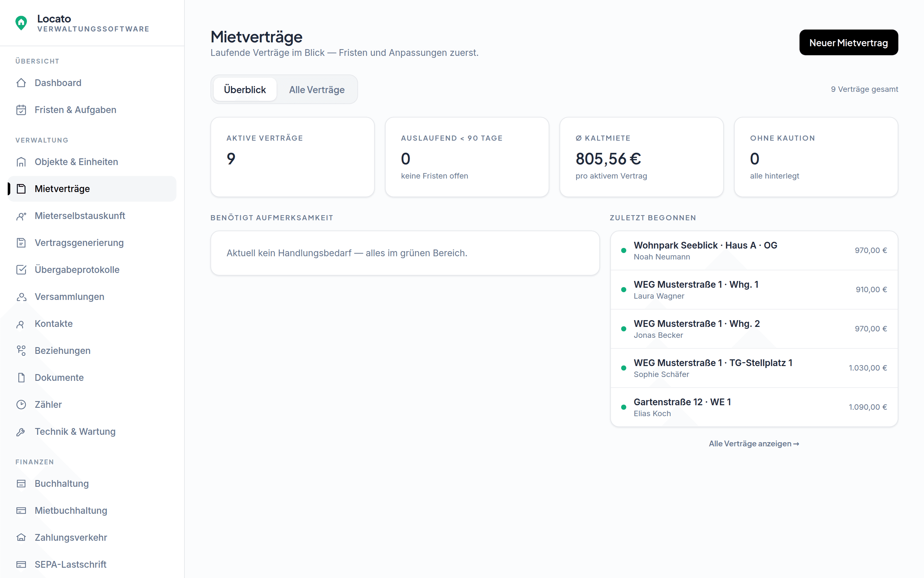Switch to the Überblick tab
This screenshot has width=924, height=578.
tap(245, 90)
